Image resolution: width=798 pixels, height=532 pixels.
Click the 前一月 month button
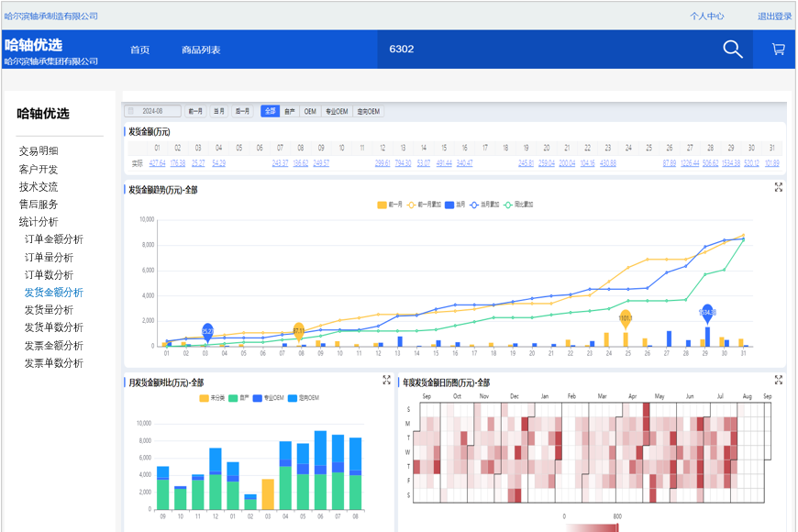pyautogui.click(x=195, y=111)
